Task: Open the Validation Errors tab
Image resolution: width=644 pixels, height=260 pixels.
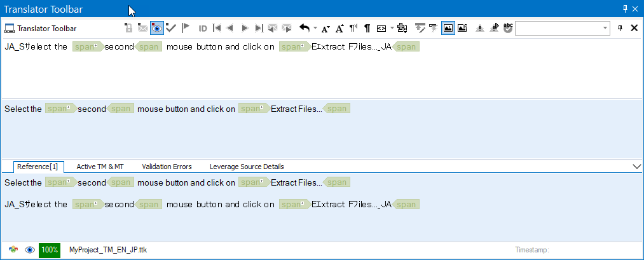Action: 167,167
